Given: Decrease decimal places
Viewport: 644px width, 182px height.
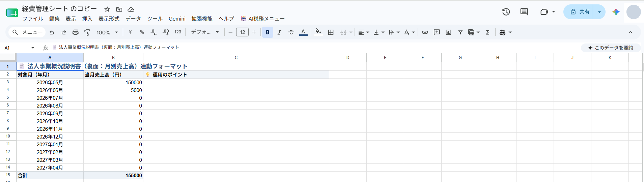Looking at the screenshot, I should (x=153, y=32).
